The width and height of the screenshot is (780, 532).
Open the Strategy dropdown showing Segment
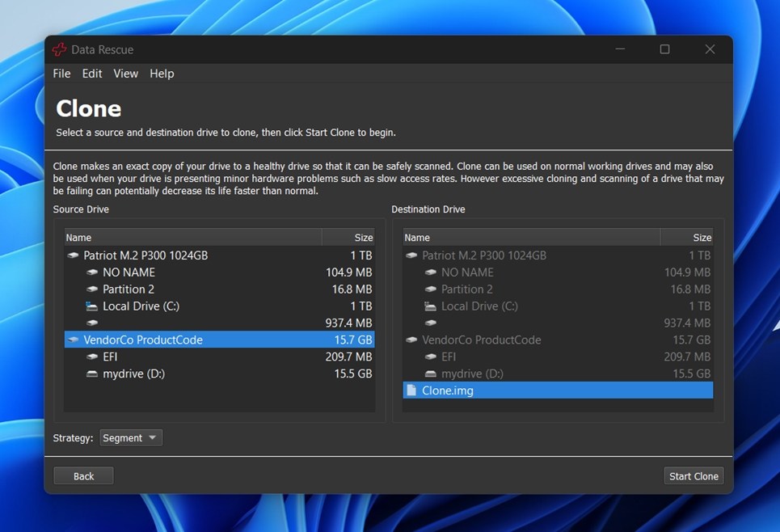[x=131, y=438]
